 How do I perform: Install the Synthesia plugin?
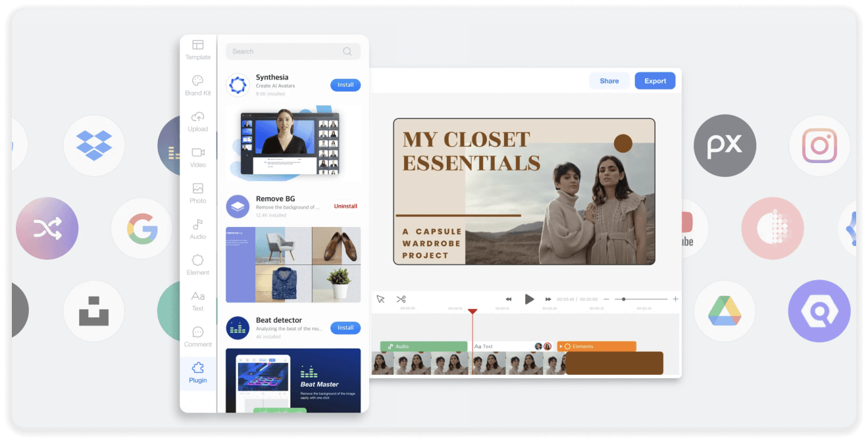(345, 85)
